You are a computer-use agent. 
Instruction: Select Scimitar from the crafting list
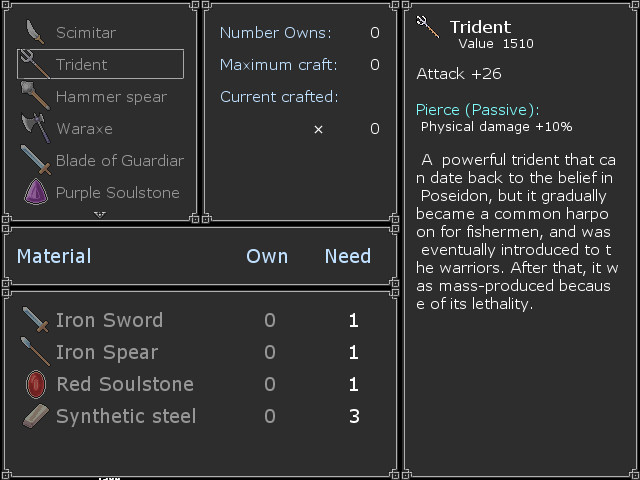click(86, 32)
